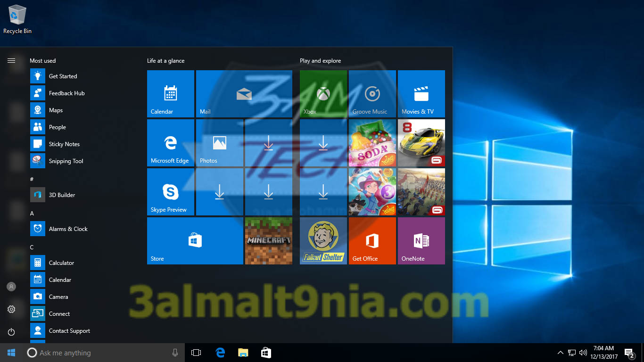Open Task View on the taskbar
The image size is (644, 362).
(x=196, y=353)
